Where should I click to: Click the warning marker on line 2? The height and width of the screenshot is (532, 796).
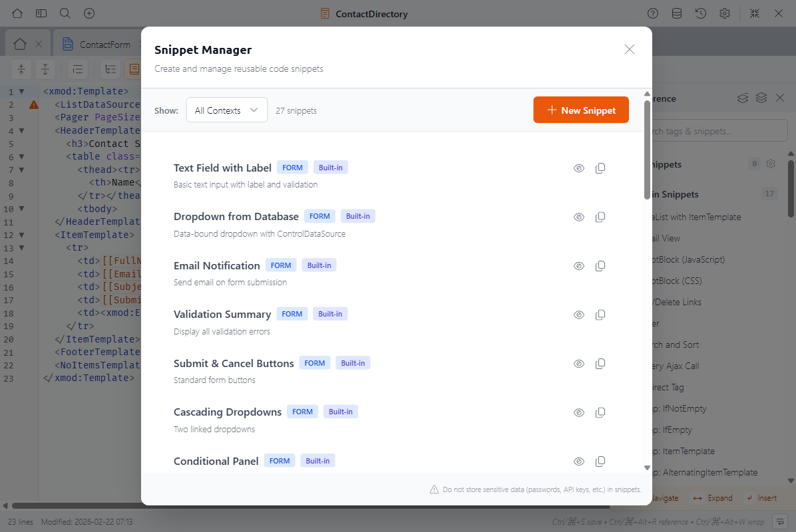(33, 105)
